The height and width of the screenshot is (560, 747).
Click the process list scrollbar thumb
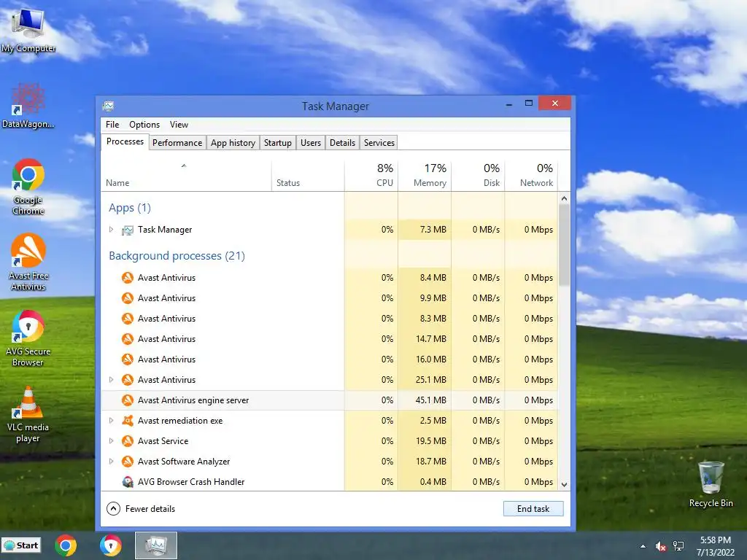[x=564, y=245]
